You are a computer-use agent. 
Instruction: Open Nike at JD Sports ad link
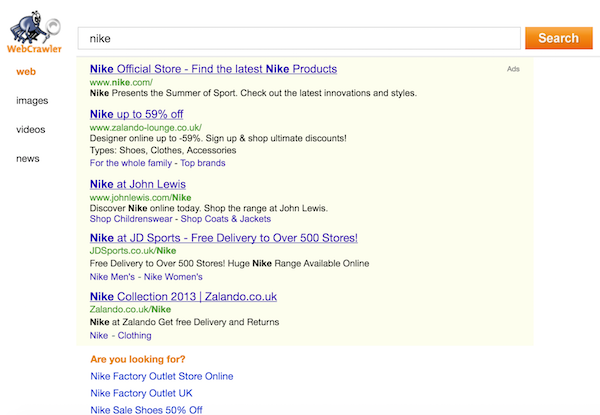click(x=224, y=238)
